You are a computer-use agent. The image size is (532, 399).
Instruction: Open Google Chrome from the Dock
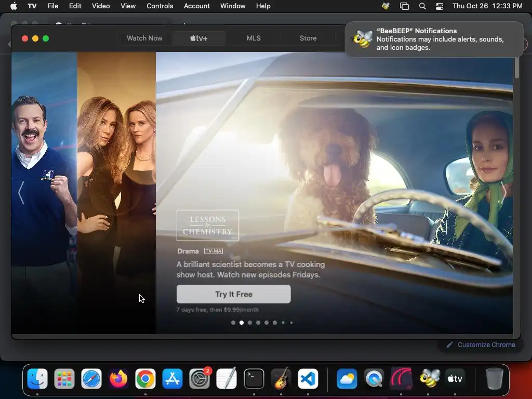point(145,378)
